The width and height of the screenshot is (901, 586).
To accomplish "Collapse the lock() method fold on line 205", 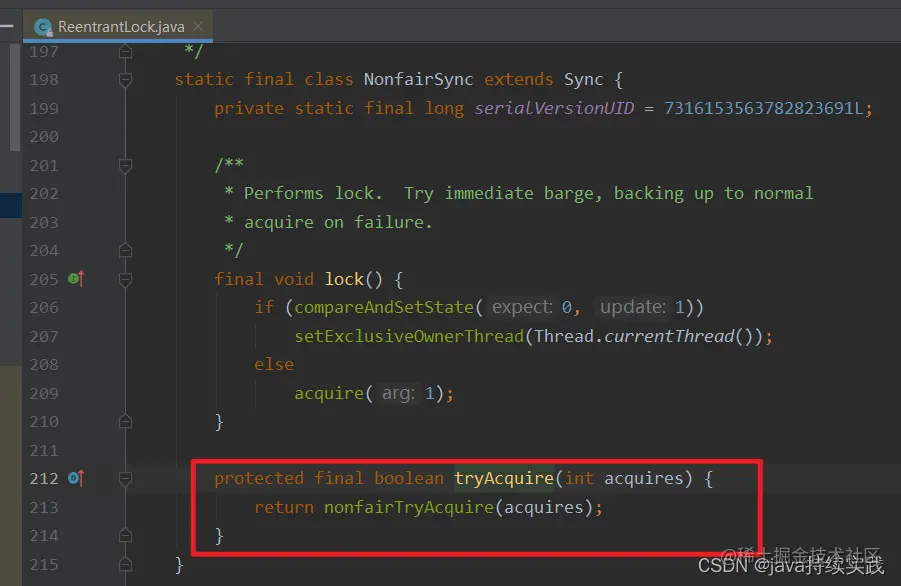I will (125, 279).
